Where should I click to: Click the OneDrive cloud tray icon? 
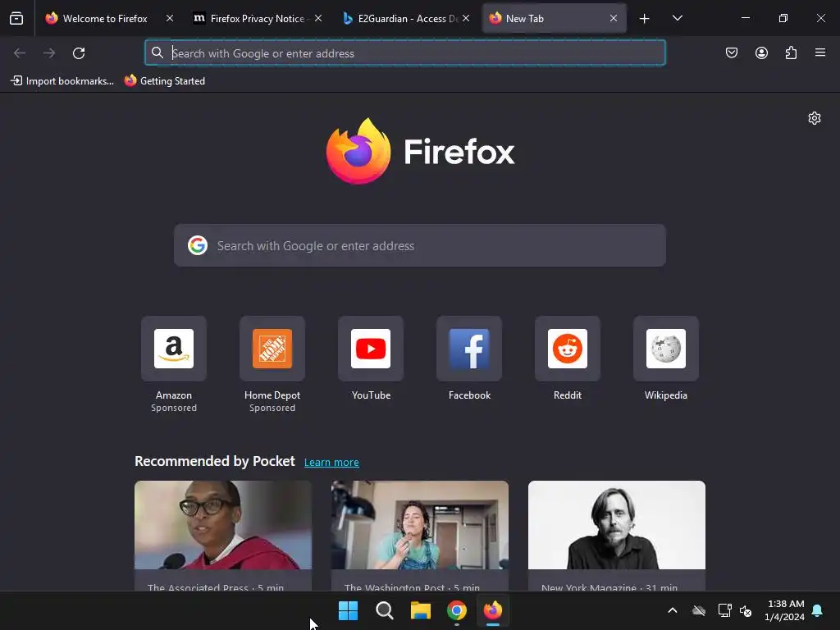coord(699,610)
